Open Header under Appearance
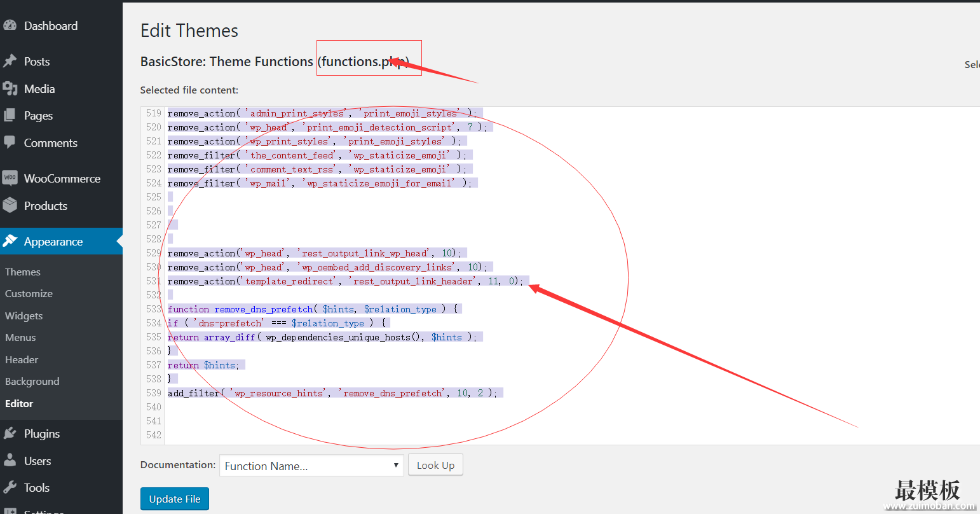Viewport: 980px width, 514px height. tap(22, 359)
